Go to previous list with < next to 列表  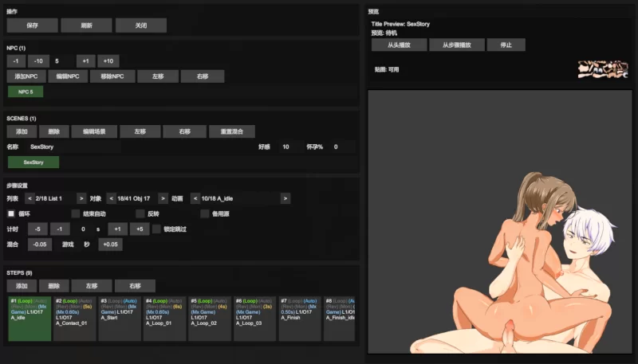coord(30,198)
